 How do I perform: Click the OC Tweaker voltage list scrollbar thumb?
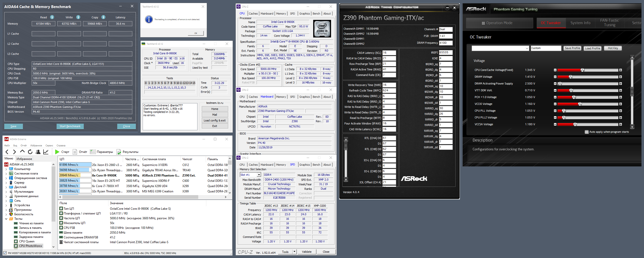632,92
